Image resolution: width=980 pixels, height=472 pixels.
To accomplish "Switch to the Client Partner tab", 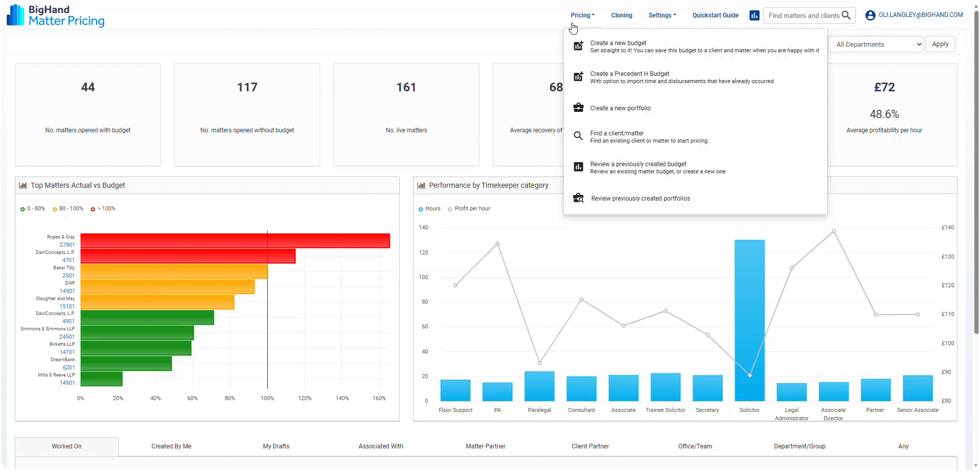I will point(590,446).
